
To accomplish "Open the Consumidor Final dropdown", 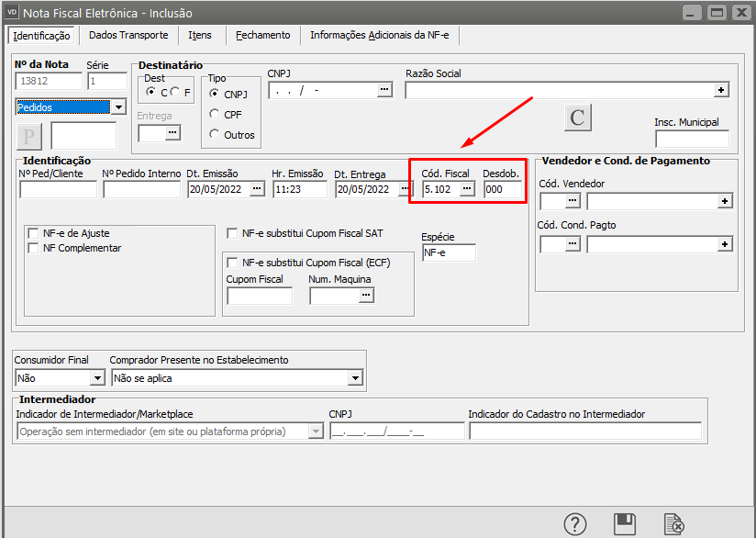I will 97,377.
